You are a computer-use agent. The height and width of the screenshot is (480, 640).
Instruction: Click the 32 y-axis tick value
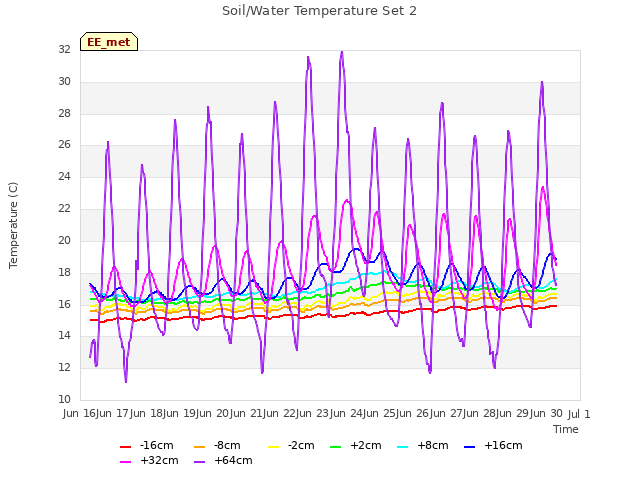coord(64,49)
